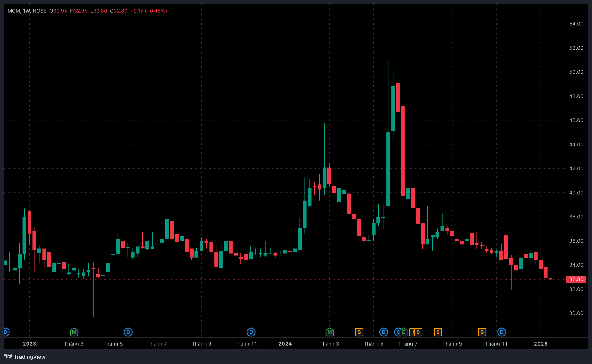Click the first Tháng 5 label after 2023
The height and width of the screenshot is (364, 592).
(x=113, y=344)
